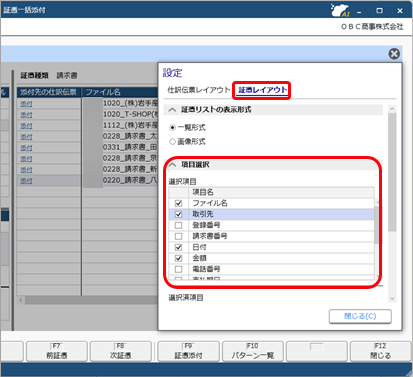Click F12 閉じる function button
This screenshot has width=413, height=377.
380,351
